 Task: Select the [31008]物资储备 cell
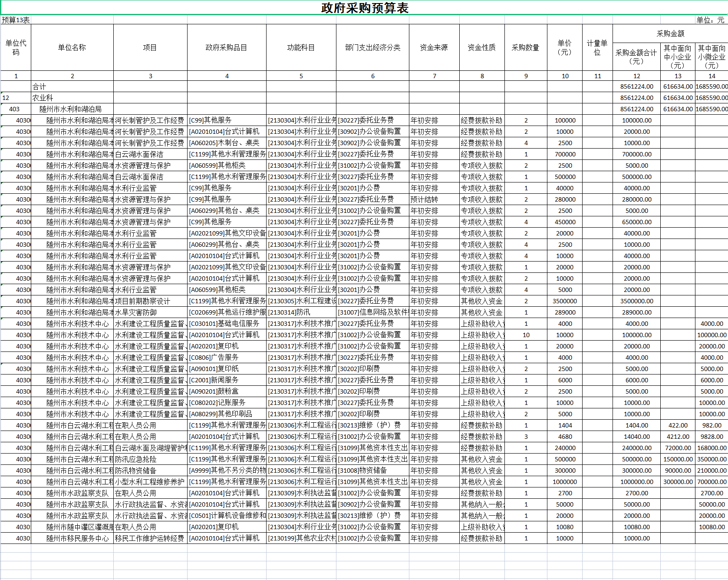(x=372, y=471)
